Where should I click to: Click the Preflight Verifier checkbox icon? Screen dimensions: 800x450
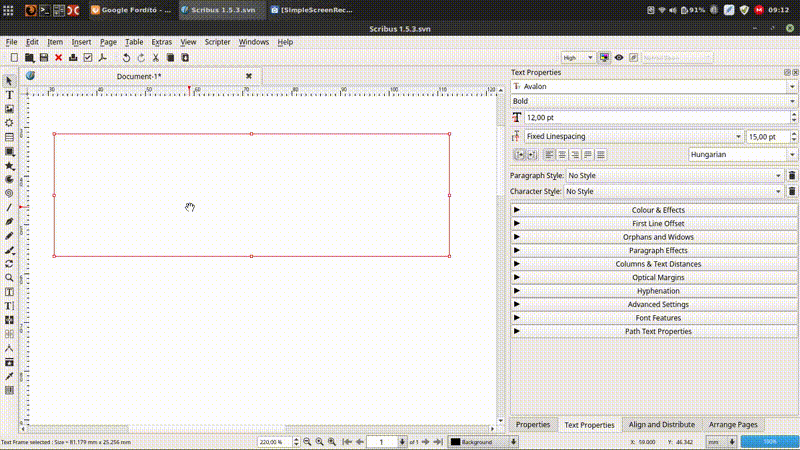click(88, 58)
